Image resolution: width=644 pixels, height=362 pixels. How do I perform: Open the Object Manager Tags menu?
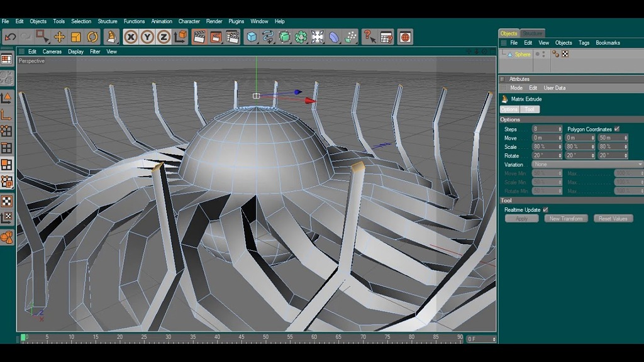pos(584,43)
